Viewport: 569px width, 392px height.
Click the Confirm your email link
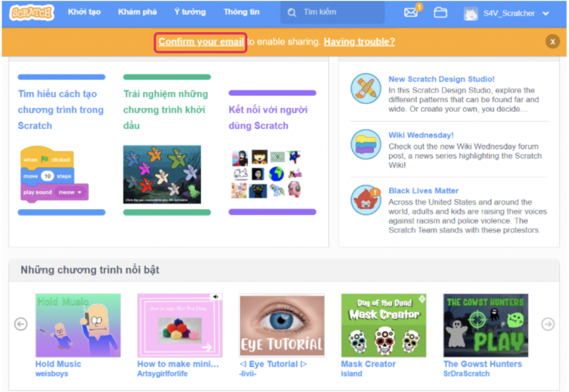click(201, 42)
